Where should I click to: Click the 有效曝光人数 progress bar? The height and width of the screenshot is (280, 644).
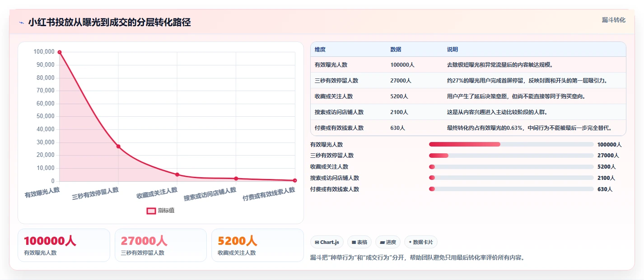[511, 144]
